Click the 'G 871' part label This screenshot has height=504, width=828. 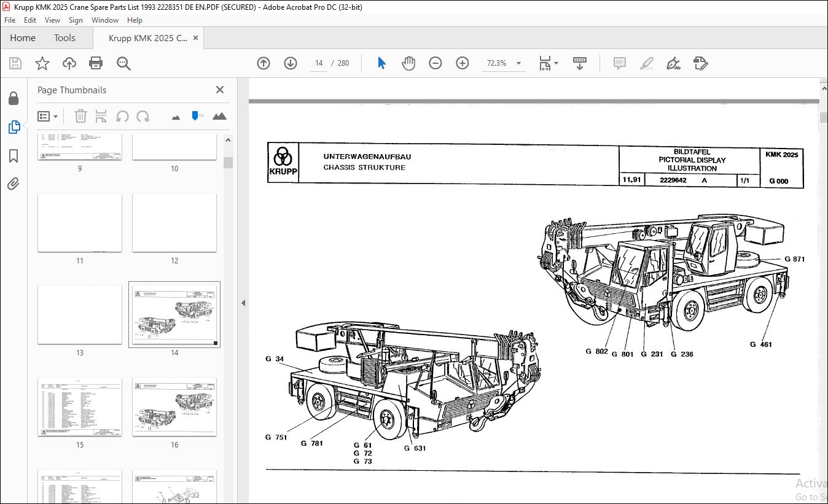794,259
